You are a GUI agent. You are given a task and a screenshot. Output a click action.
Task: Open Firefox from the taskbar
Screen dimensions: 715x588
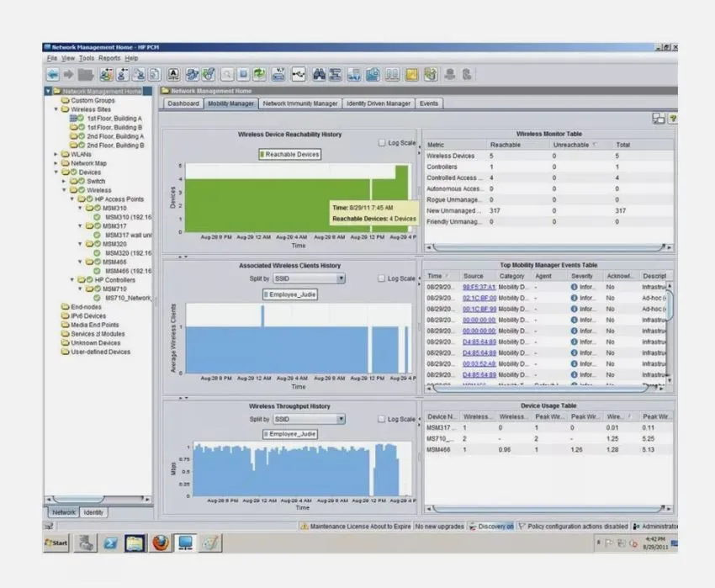click(160, 543)
